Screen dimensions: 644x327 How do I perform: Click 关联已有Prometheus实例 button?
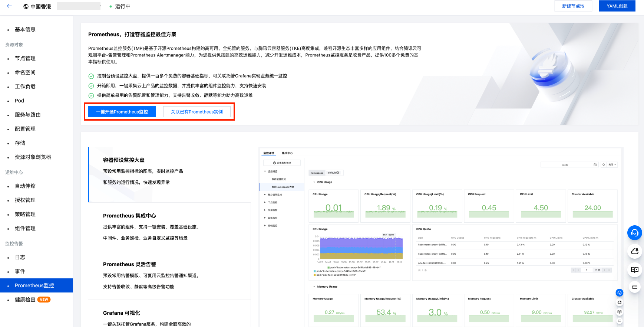pyautogui.click(x=196, y=112)
